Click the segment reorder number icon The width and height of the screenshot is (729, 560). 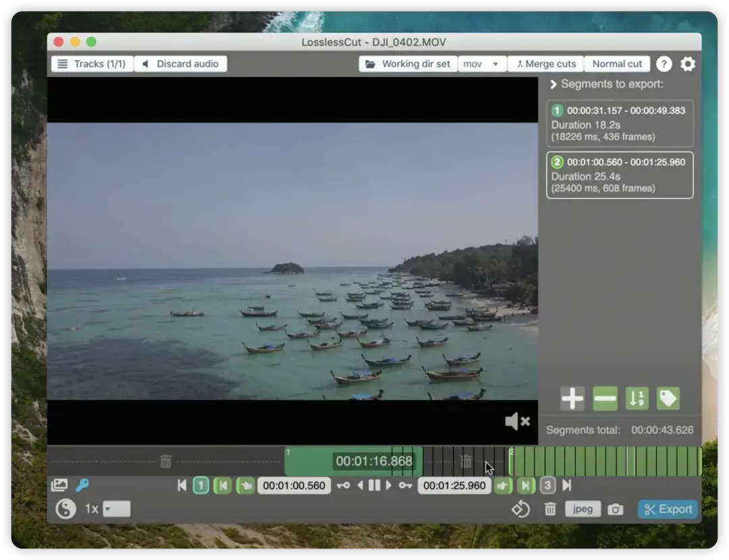pyautogui.click(x=637, y=399)
